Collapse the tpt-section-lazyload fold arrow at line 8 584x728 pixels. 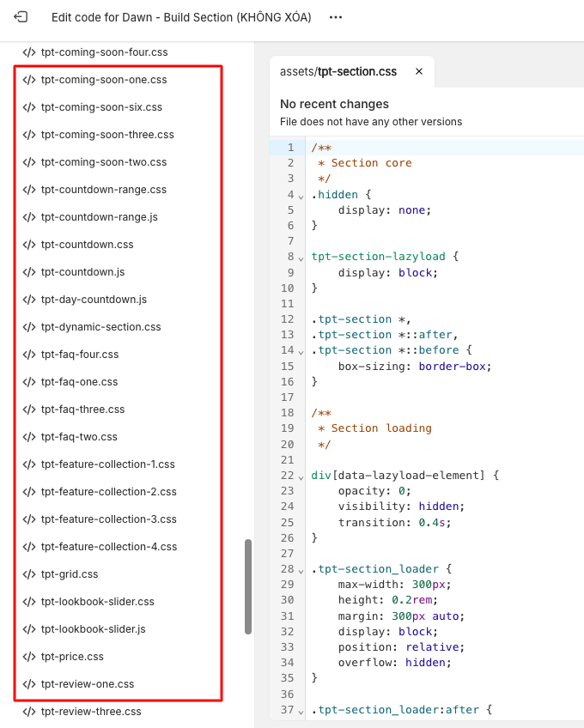(x=301, y=258)
